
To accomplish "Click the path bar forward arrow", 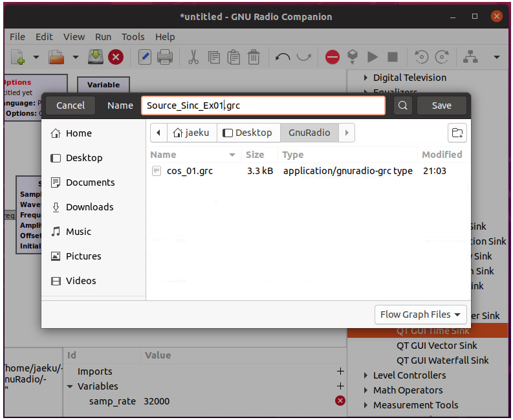I will coord(347,133).
